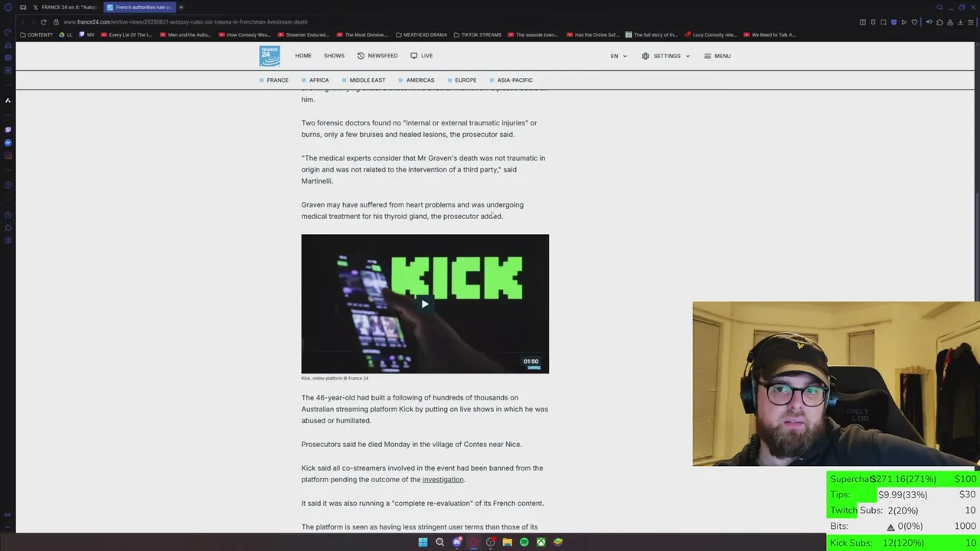Open the CONTENT? bookmarks folder
This screenshot has width=980, height=551.
(37, 34)
